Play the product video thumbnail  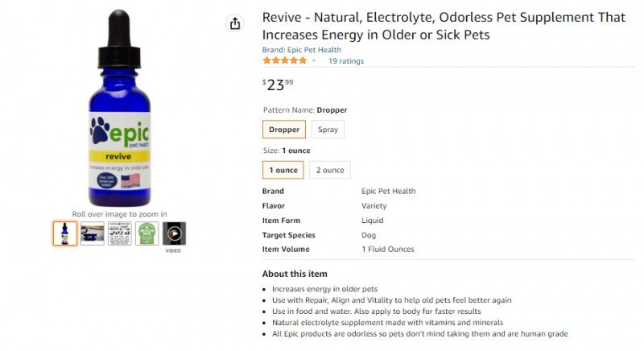pyautogui.click(x=174, y=233)
